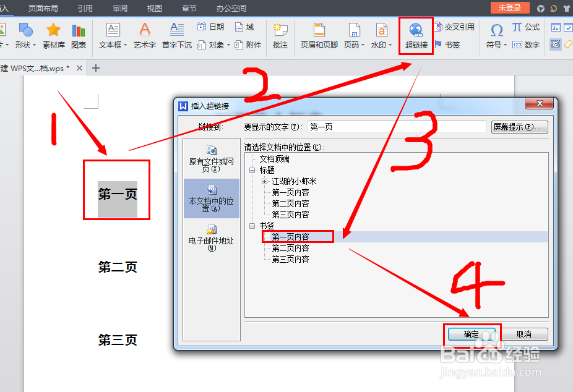Open the 素材库 material library
Screen dimensions: 573x392
(53, 35)
